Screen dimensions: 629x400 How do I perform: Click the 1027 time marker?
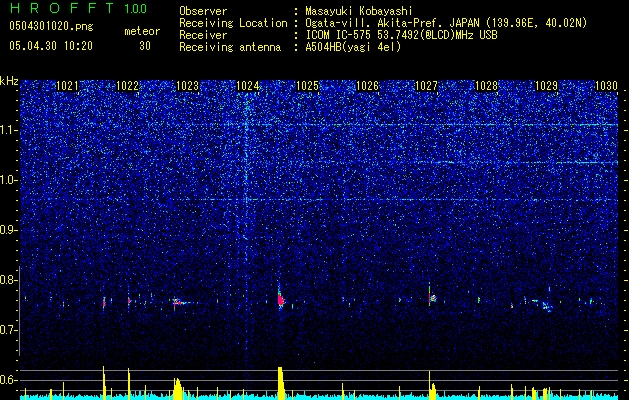point(426,85)
